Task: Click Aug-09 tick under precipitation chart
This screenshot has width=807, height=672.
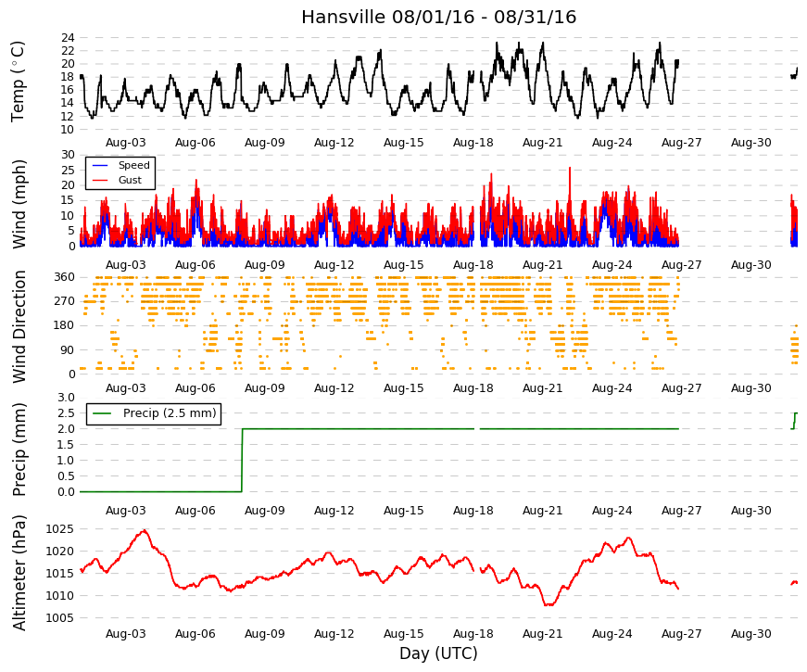Action: [x=265, y=511]
